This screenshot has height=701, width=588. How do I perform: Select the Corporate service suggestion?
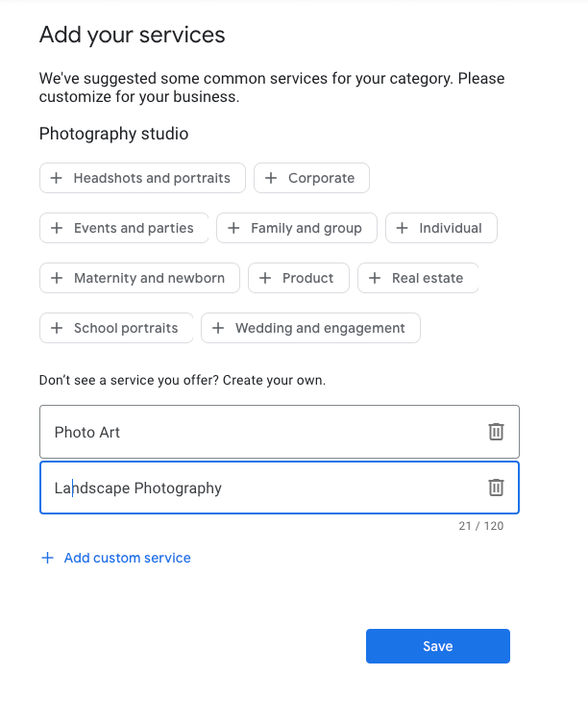pos(312,178)
